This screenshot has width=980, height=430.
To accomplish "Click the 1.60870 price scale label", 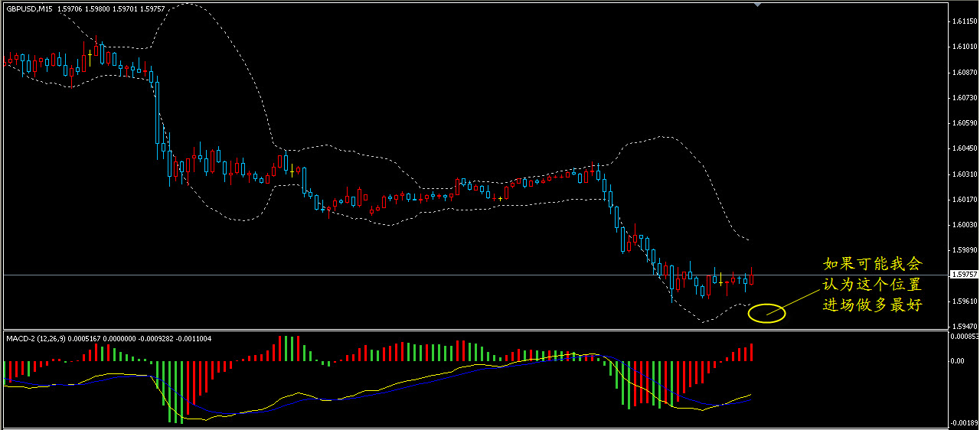I will (964, 73).
